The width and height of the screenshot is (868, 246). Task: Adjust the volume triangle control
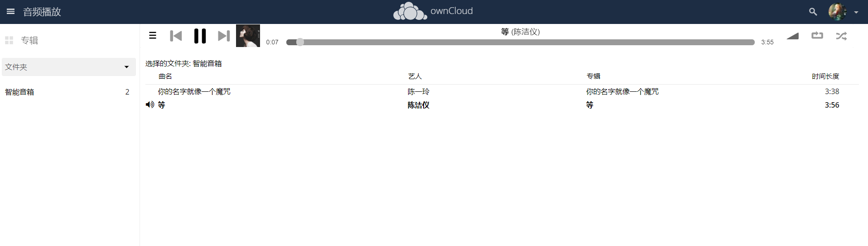point(792,36)
